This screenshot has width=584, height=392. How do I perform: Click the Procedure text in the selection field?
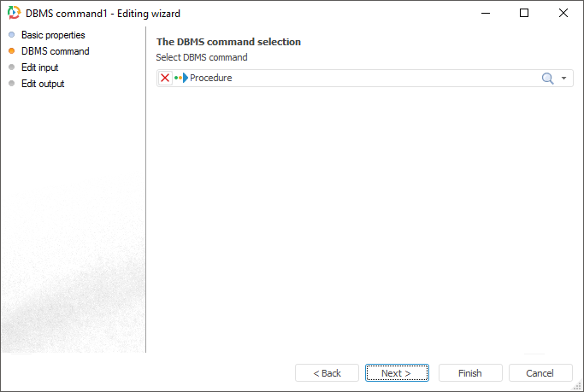pyautogui.click(x=211, y=78)
